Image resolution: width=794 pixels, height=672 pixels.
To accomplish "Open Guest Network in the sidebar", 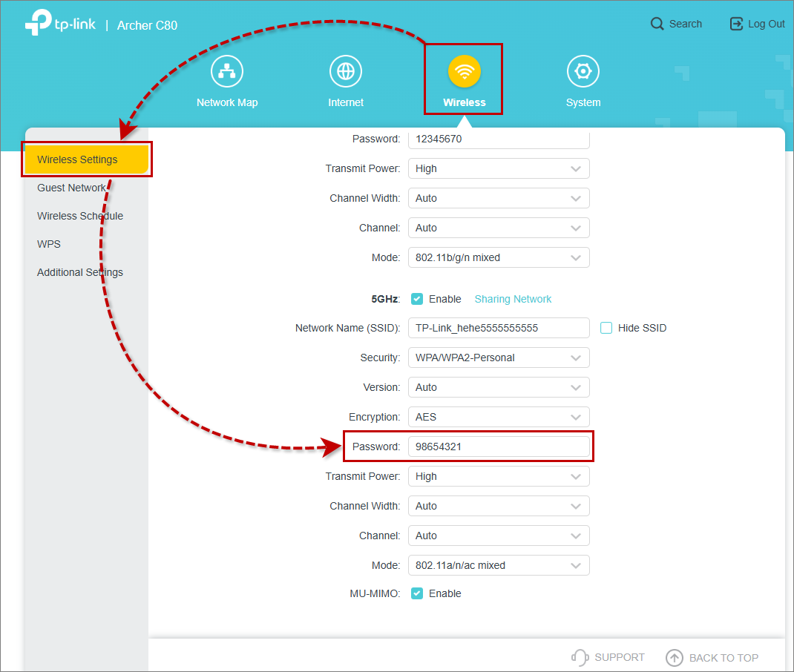I will point(71,188).
